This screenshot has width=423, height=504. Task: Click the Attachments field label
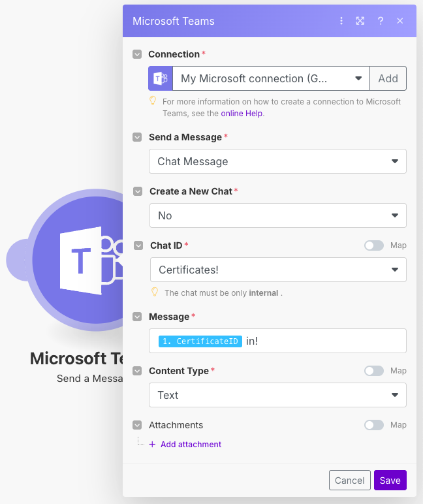[x=176, y=425]
